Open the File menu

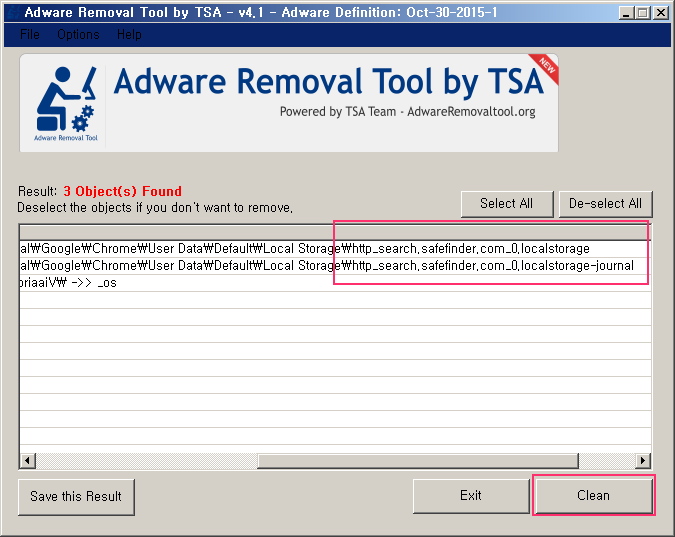(x=30, y=34)
